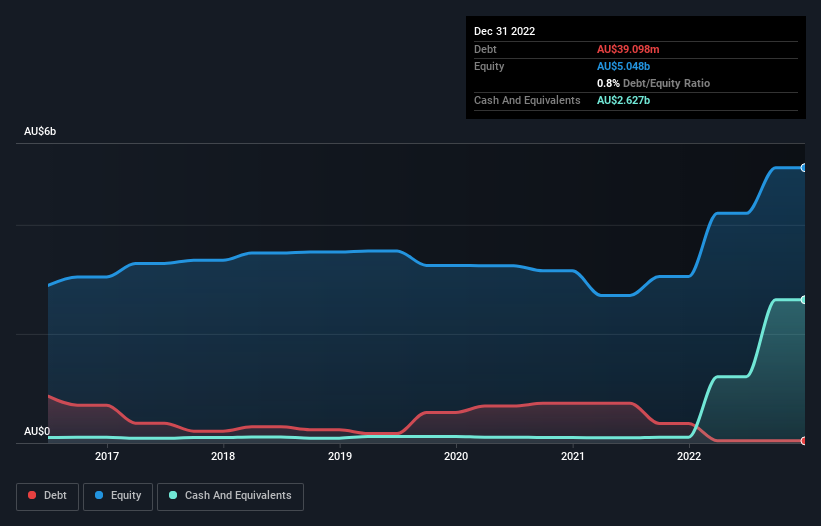
Task: Click the 2022 x-axis label
Action: 689,456
